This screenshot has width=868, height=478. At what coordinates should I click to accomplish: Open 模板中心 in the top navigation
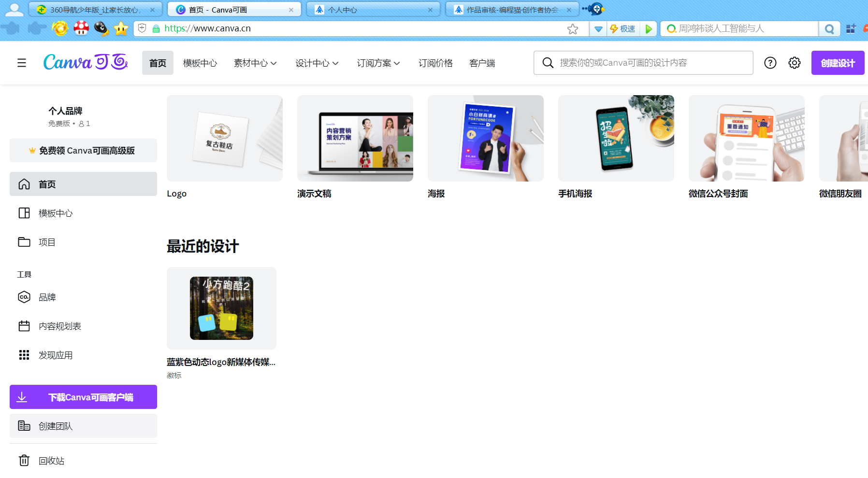[200, 63]
